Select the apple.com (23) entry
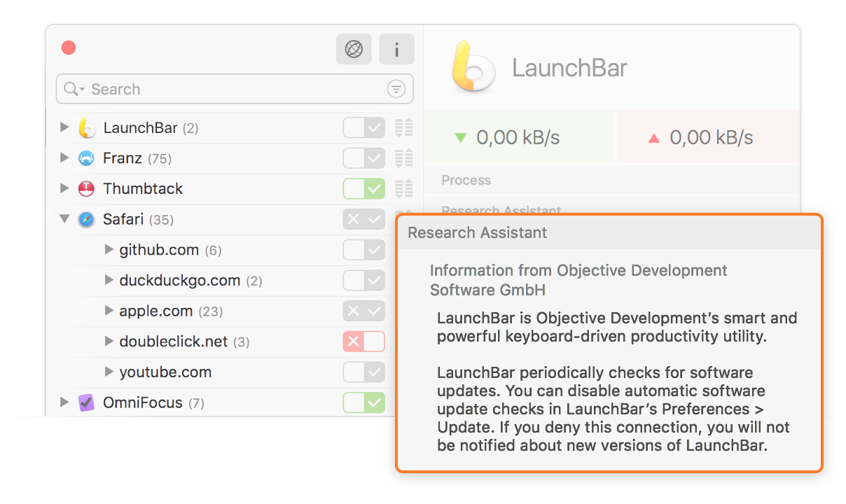This screenshot has width=846, height=504. point(171,311)
